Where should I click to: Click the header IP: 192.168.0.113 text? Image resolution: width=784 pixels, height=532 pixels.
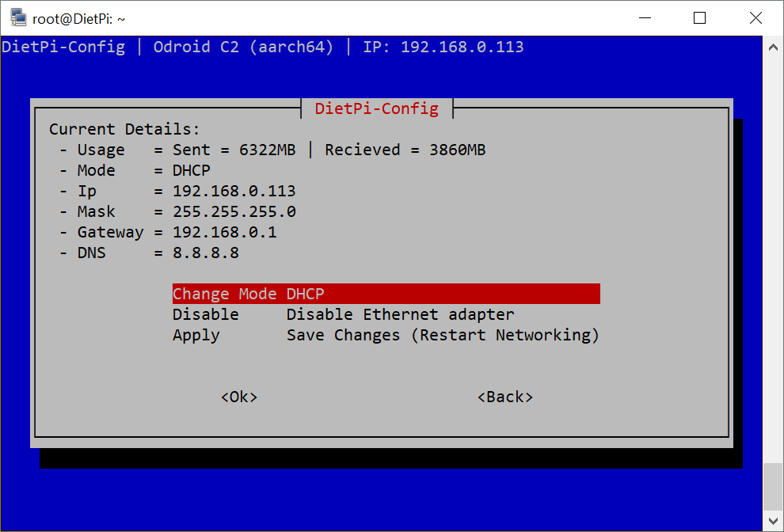click(x=443, y=47)
